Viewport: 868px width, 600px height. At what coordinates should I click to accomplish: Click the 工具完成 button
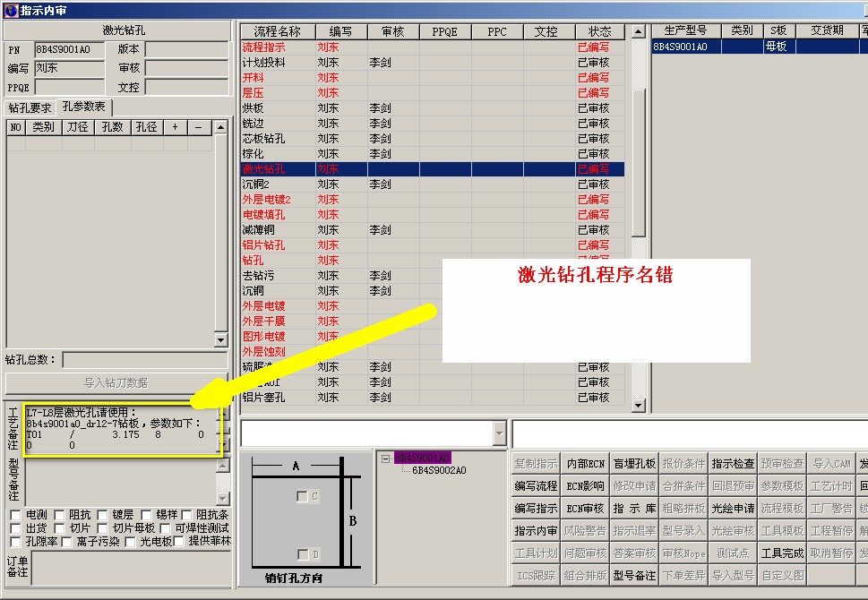tap(782, 553)
